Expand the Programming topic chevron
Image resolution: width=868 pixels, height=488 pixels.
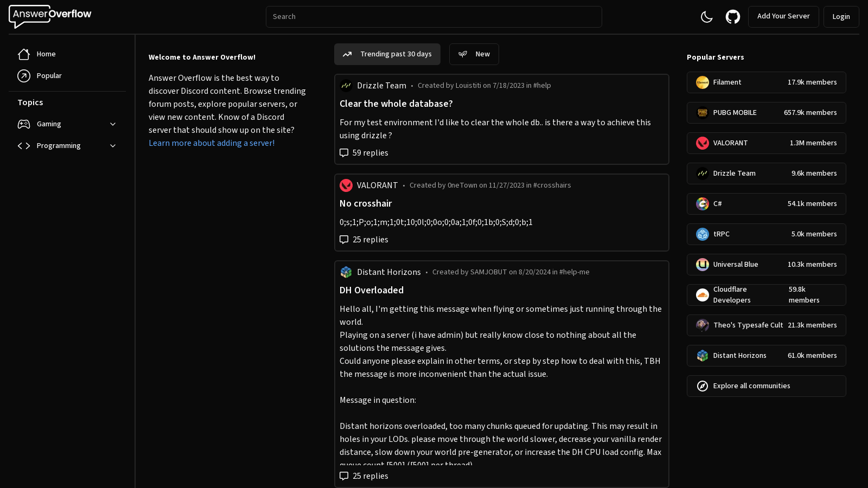click(x=113, y=146)
